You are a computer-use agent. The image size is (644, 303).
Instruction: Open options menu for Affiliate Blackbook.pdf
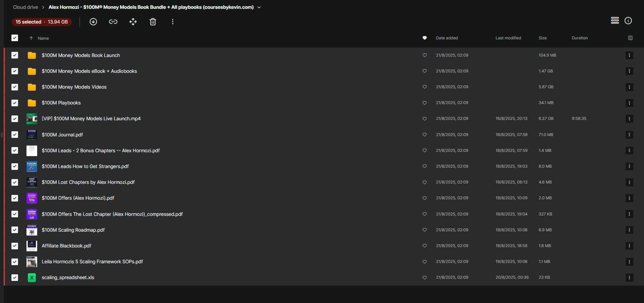pos(629,246)
